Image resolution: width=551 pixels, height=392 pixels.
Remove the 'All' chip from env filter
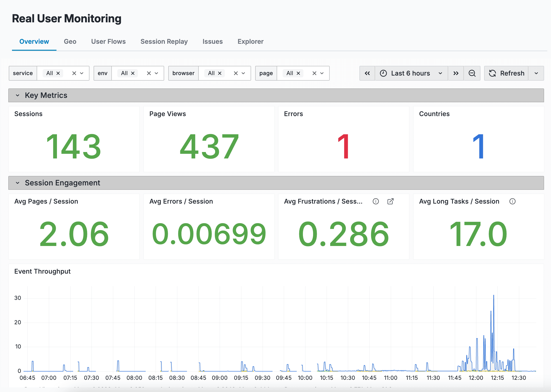click(133, 73)
